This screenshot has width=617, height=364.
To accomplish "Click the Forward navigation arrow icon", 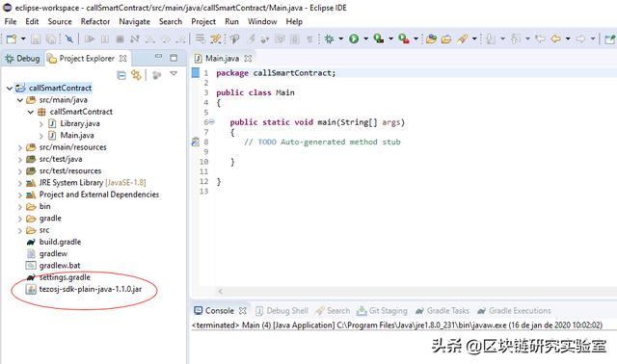I will pyautogui.click(x=580, y=39).
